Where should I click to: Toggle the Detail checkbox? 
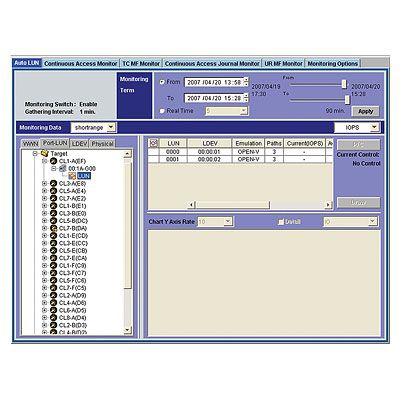[281, 222]
